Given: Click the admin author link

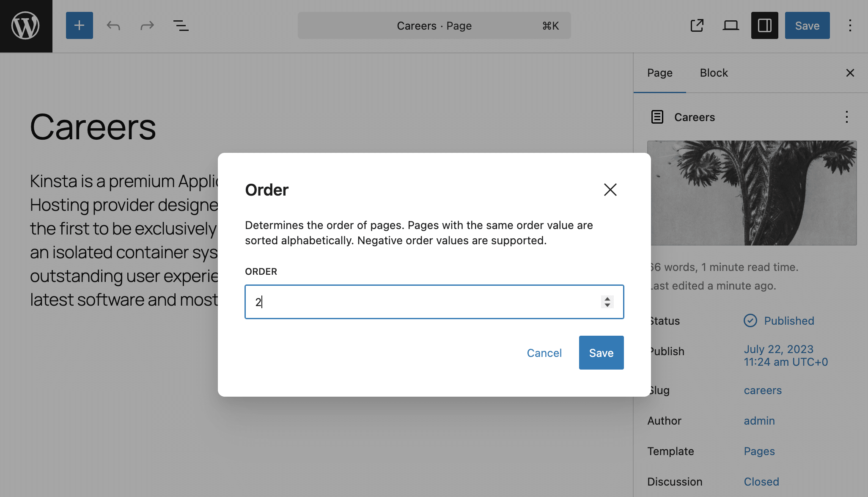Looking at the screenshot, I should pos(759,421).
